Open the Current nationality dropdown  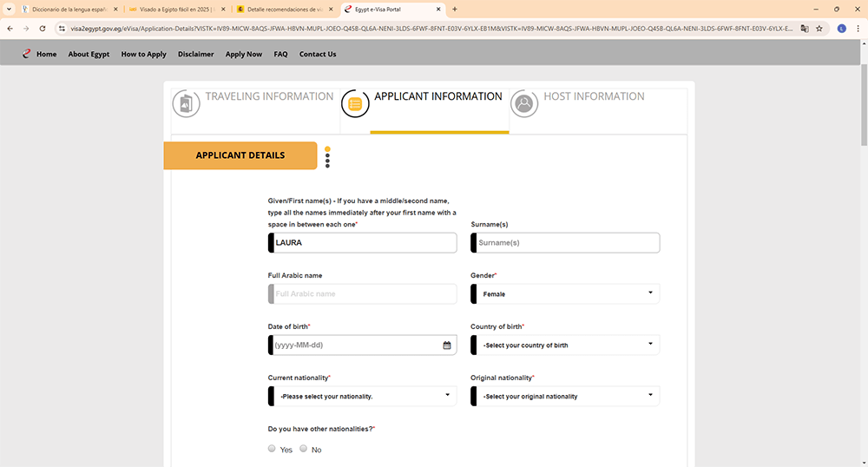click(x=363, y=397)
